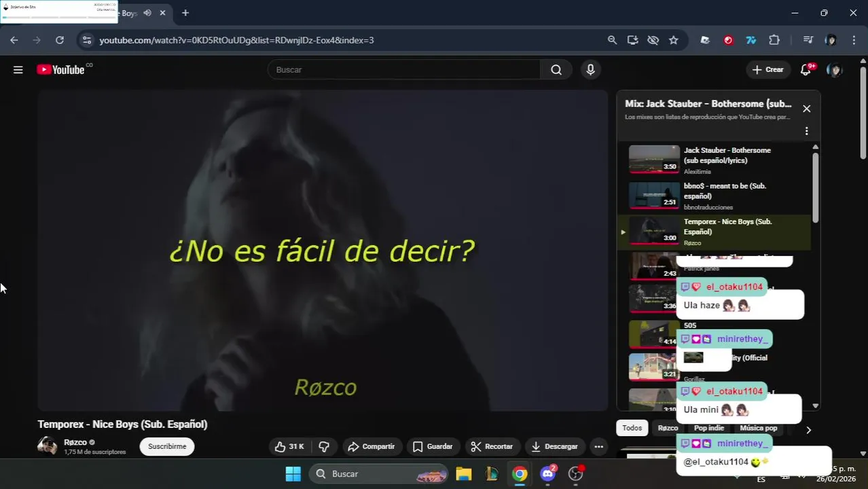Open a new browser tab
868x489 pixels.
tap(185, 13)
